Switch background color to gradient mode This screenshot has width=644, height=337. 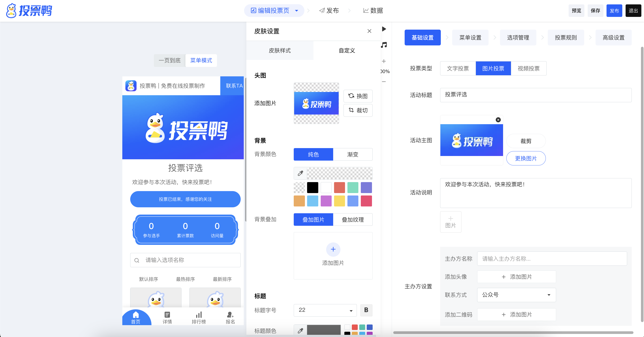(352, 154)
